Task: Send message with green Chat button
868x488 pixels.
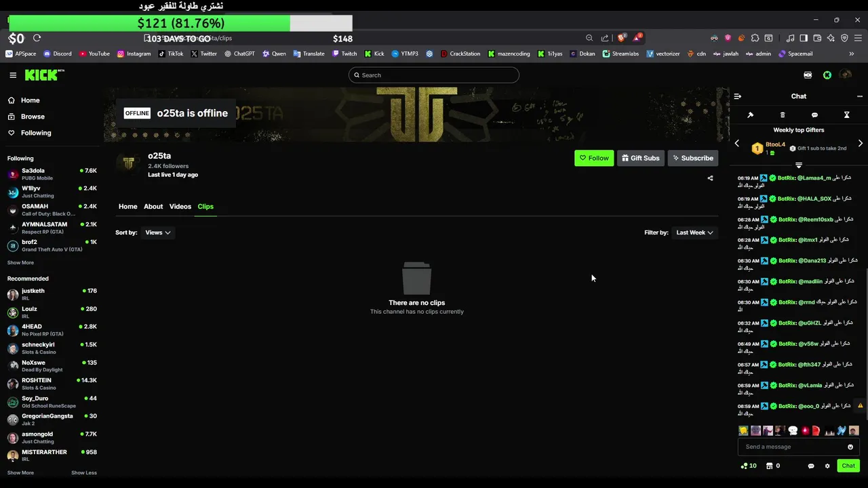Action: coord(848,466)
